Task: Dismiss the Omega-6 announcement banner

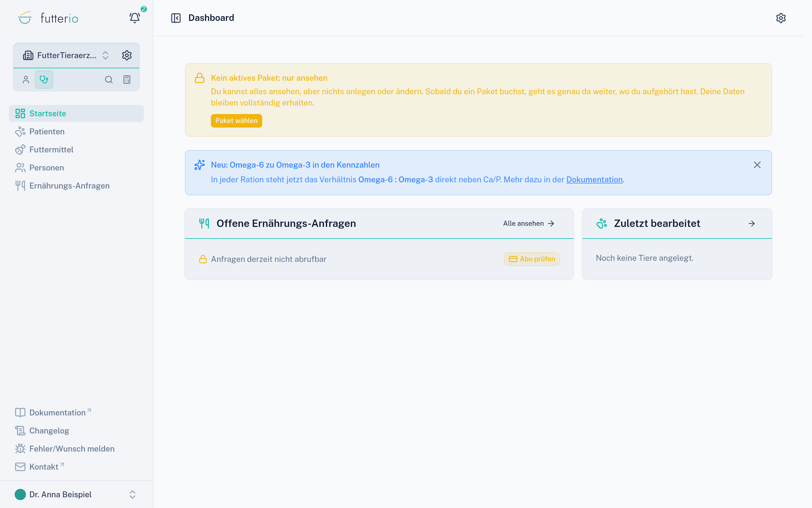Action: [757, 165]
